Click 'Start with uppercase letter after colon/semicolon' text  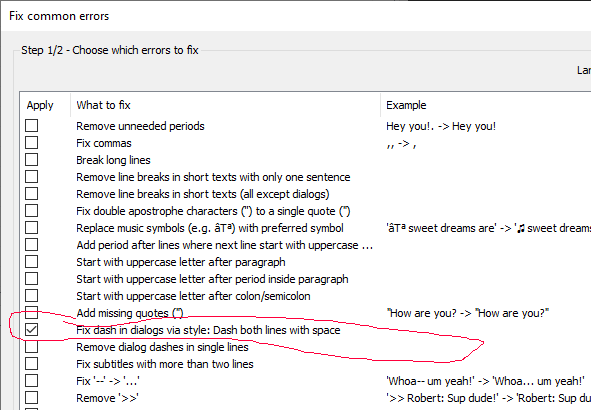click(x=193, y=296)
